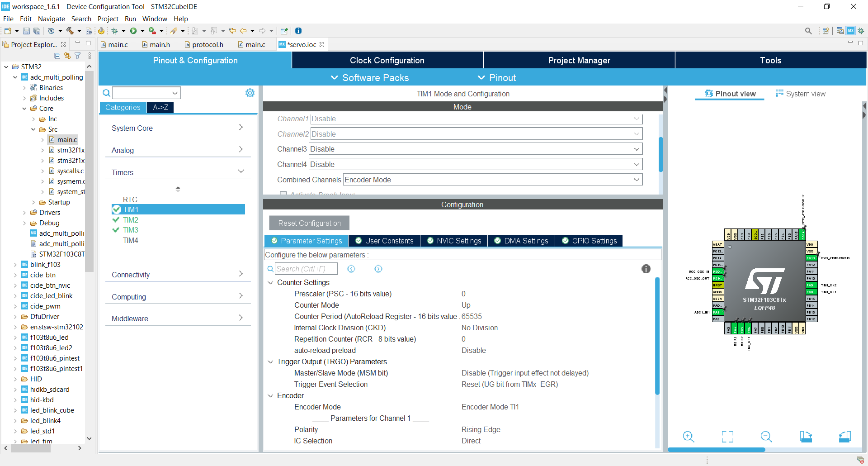This screenshot has width=868, height=466.
Task: Open the NVIC Settings tab
Action: point(454,241)
